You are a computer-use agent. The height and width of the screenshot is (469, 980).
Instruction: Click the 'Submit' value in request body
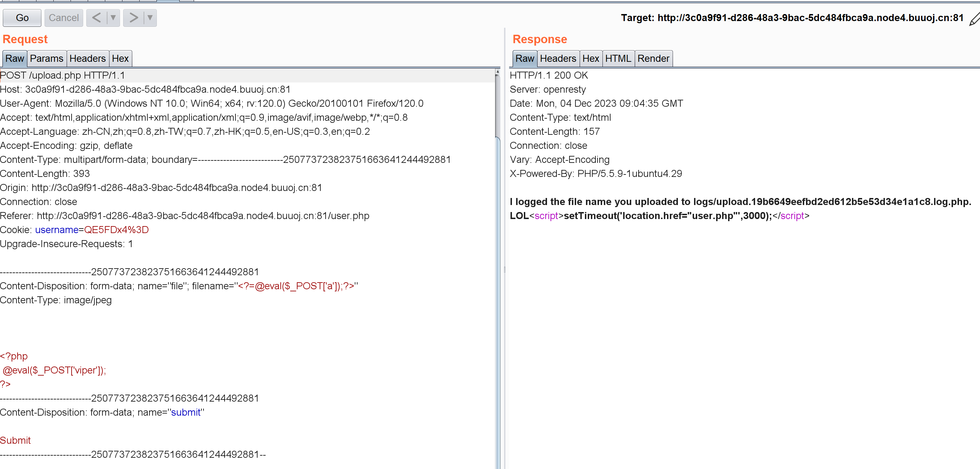pyautogui.click(x=15, y=441)
